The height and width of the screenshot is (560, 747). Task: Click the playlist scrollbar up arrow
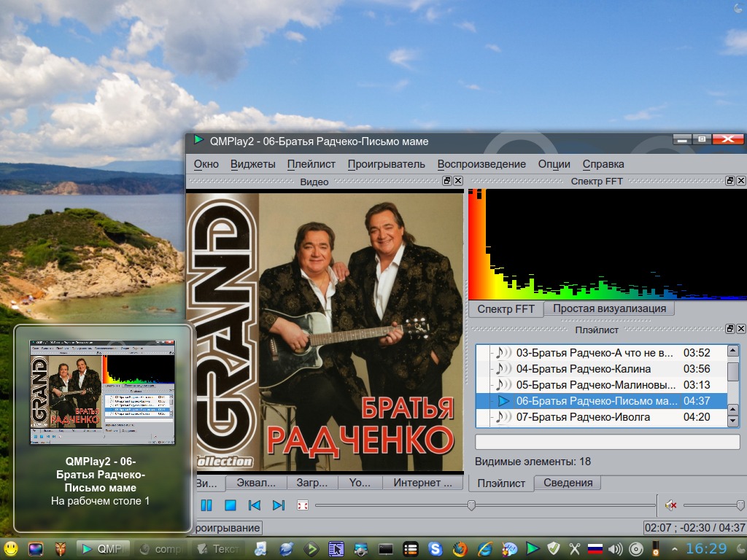(732, 351)
